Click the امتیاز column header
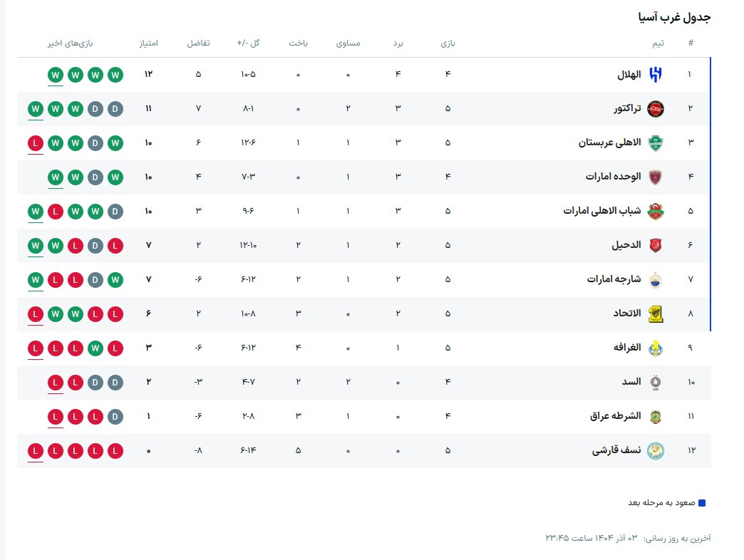 pos(148,43)
